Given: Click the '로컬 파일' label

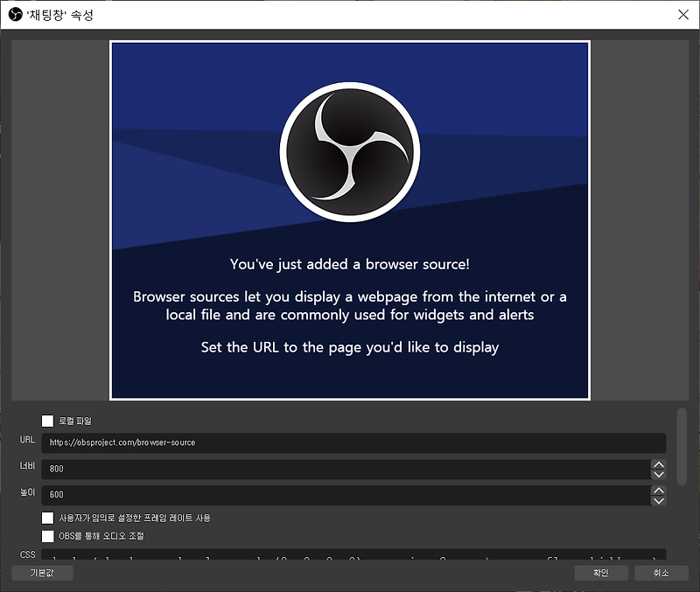Looking at the screenshot, I should tap(75, 421).
